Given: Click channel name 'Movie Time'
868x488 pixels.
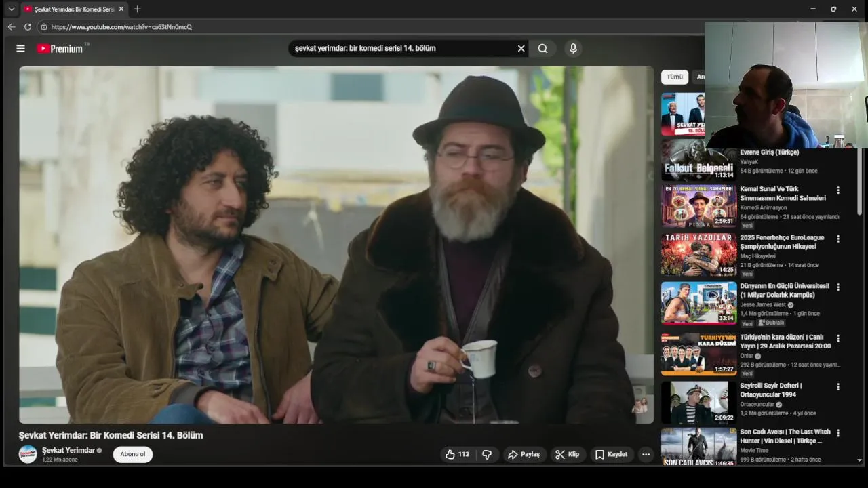Looking at the screenshot, I should (x=754, y=450).
